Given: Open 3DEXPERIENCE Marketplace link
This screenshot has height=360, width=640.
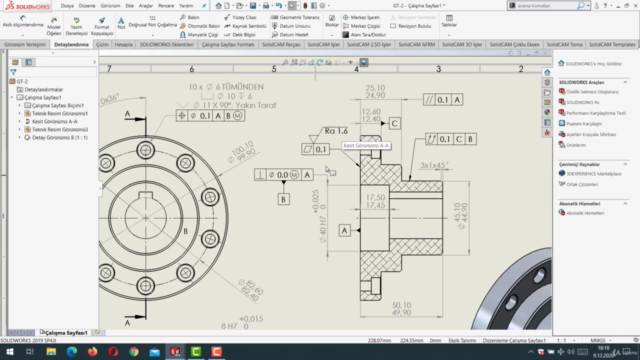Looking at the screenshot, I should 590,174.
